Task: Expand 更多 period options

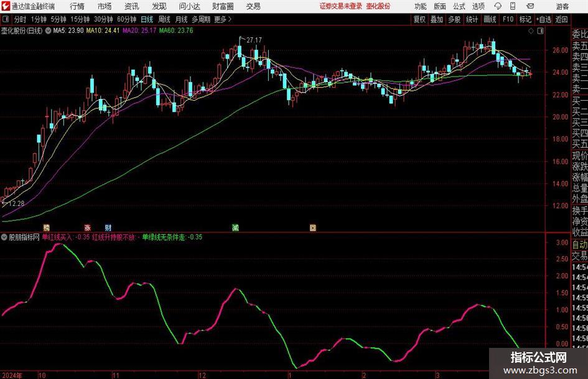Action: click(x=223, y=19)
